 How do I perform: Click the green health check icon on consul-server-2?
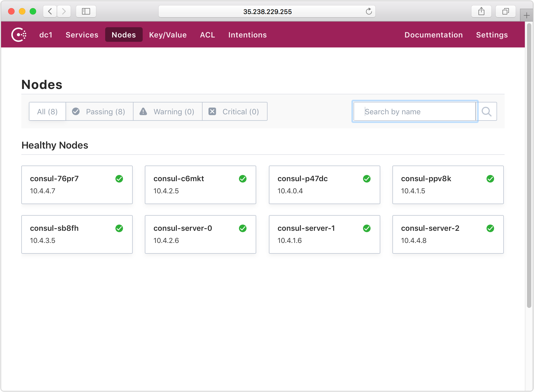[x=490, y=228]
